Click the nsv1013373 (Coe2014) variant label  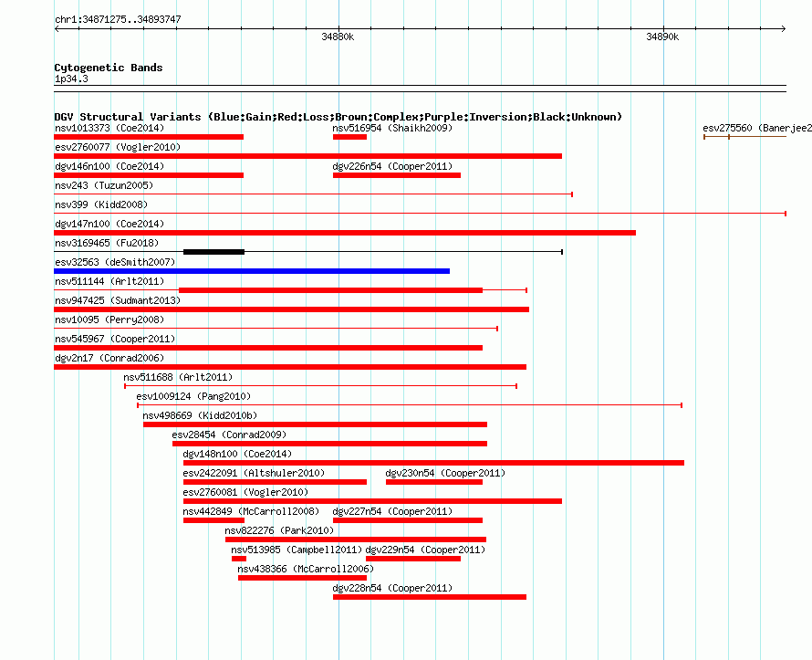click(109, 128)
